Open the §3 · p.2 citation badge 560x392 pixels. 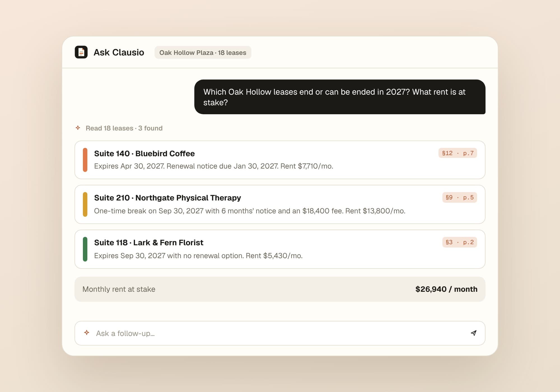[x=459, y=242]
